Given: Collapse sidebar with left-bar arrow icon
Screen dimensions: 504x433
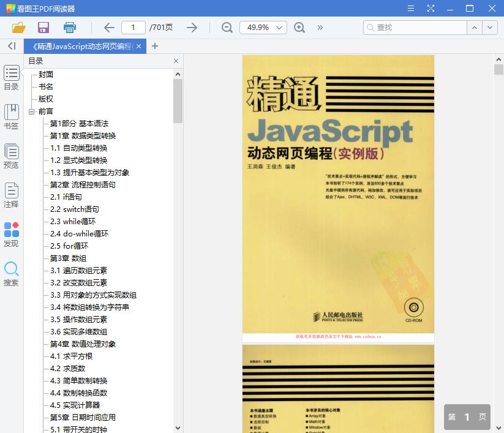Looking at the screenshot, I should click(x=12, y=46).
